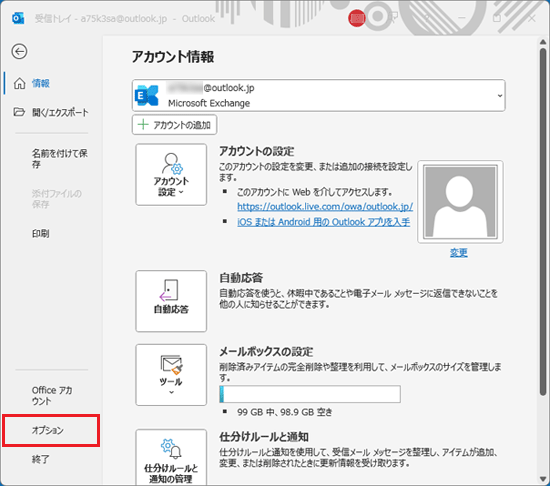Open 仕分けルールと通知の管理 button

[x=171, y=458]
